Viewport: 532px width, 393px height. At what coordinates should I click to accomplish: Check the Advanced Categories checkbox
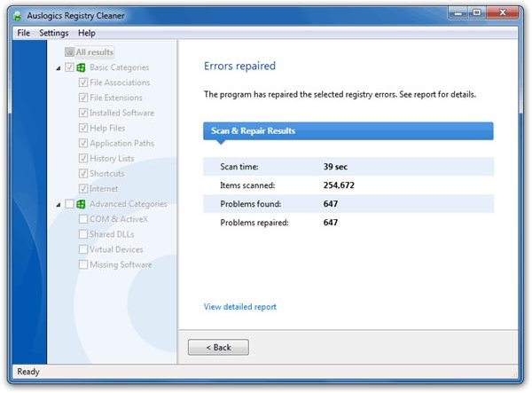point(69,204)
